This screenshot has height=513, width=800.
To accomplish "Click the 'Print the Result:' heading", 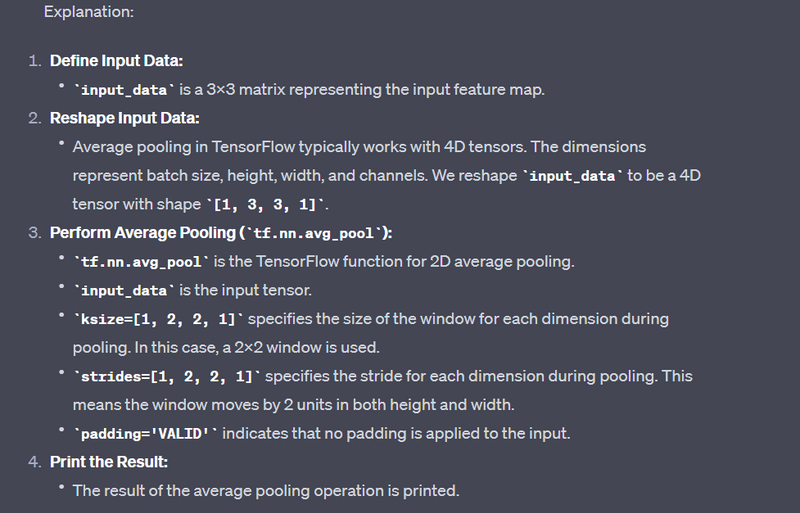I will 109,462.
